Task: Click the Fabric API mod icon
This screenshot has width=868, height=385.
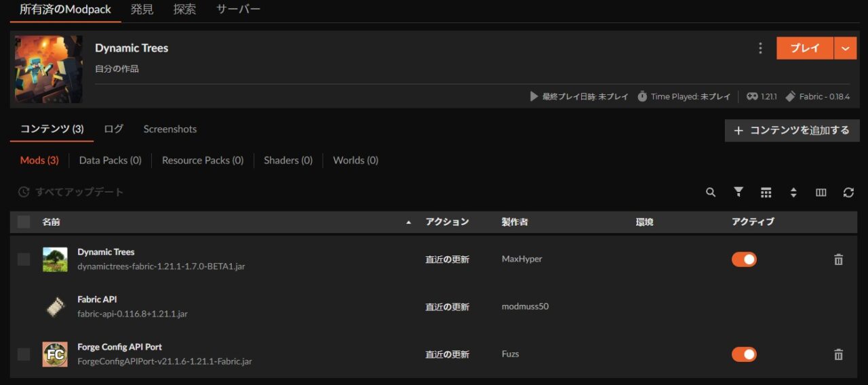Action: coord(55,307)
